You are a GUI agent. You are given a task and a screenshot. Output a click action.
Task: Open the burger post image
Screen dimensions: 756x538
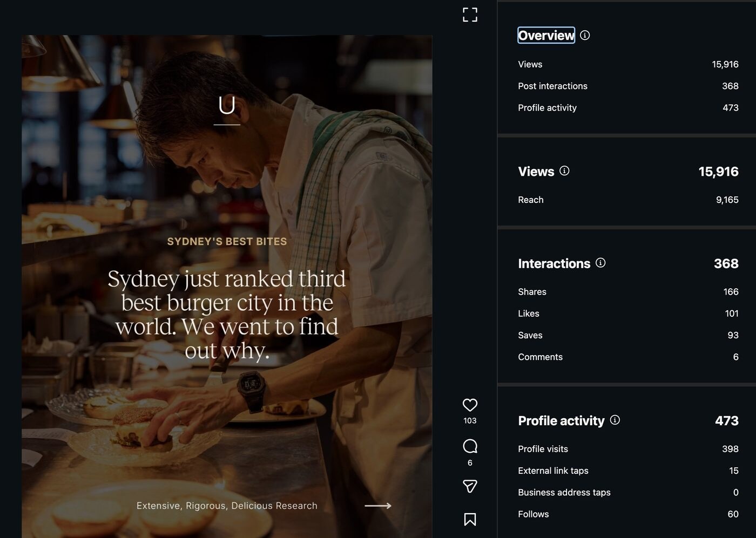(x=227, y=286)
